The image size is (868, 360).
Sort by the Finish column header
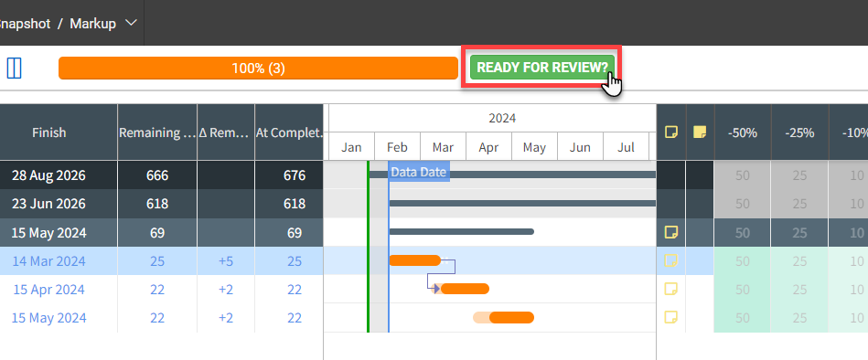point(48,132)
